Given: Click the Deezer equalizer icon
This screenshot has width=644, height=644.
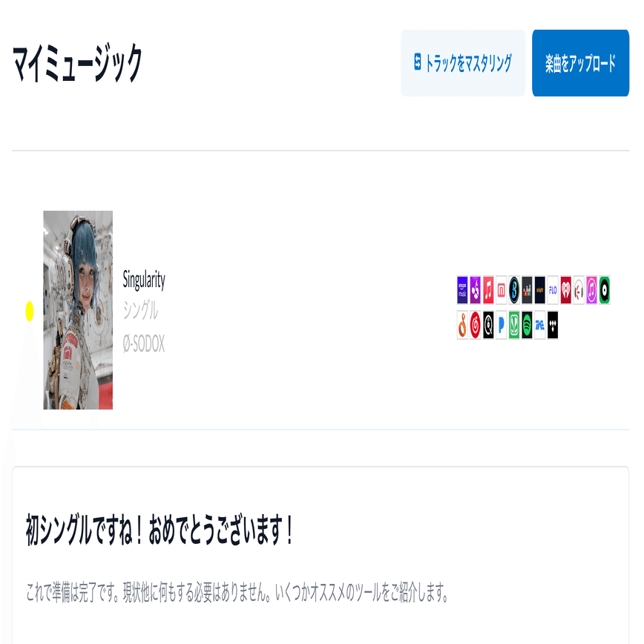Looking at the screenshot, I should pos(527,290).
